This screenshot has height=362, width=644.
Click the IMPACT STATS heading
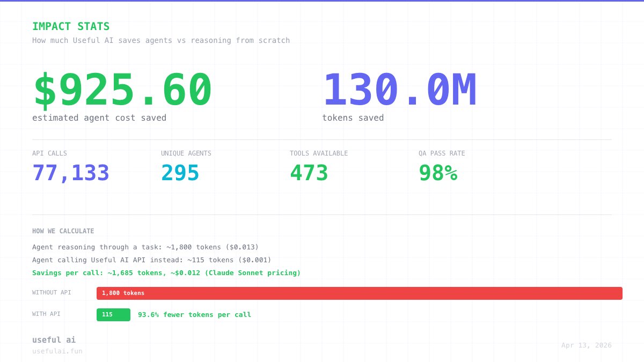71,26
